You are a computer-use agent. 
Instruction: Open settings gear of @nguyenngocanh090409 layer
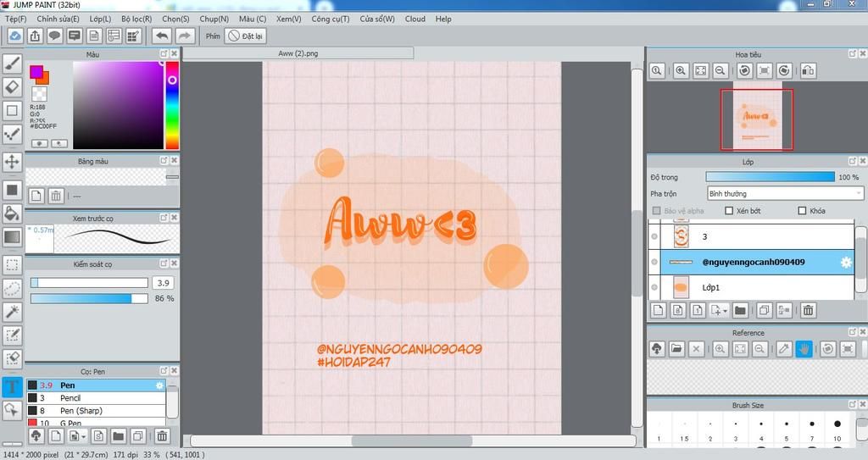coord(846,263)
